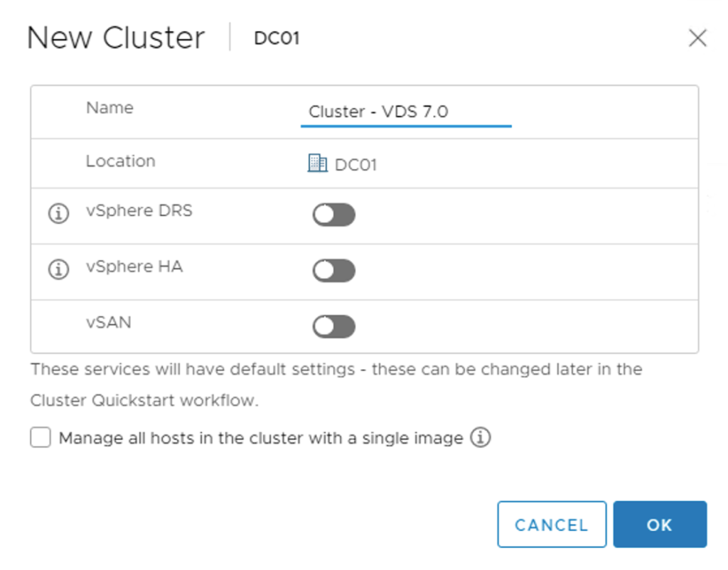
Task: Enable the vSphere DRS toggle
Action: (x=333, y=215)
